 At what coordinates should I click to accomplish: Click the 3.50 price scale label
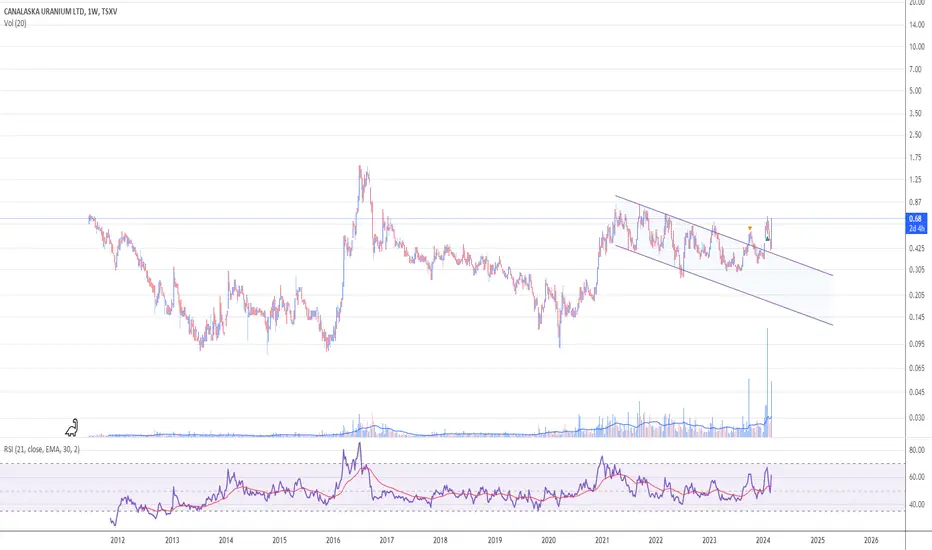point(915,113)
